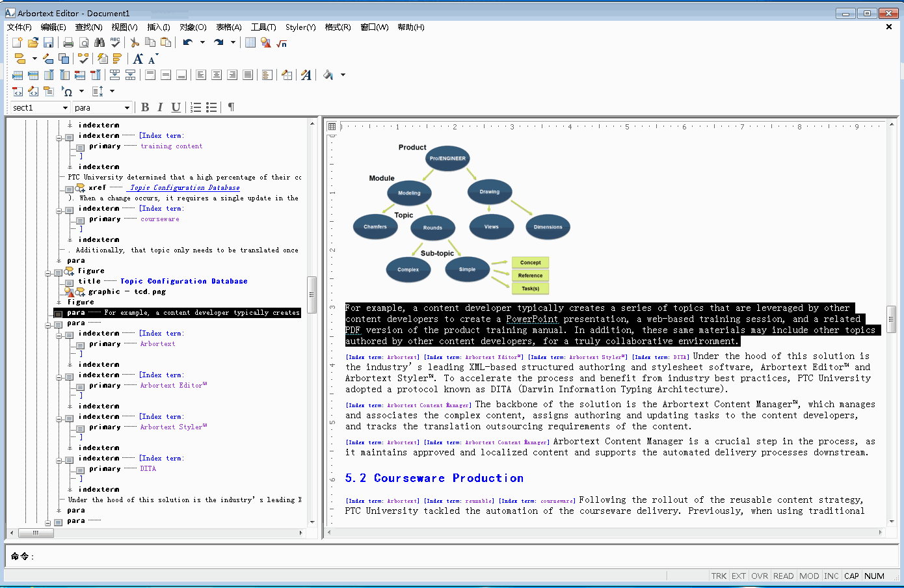Click the Modify Font pencil A icon
Viewport: 904px width, 588px height.
click(306, 75)
